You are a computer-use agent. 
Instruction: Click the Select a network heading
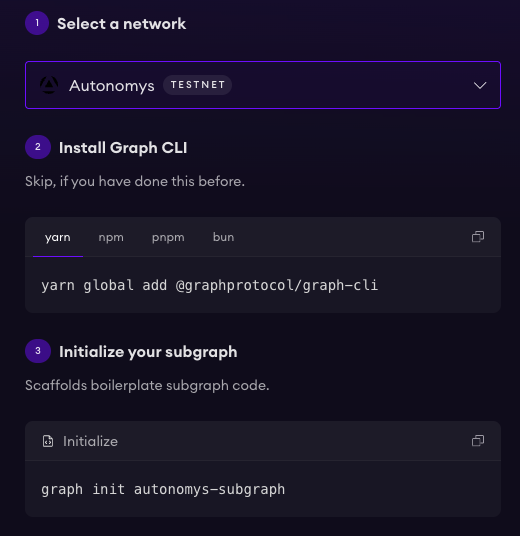coord(121,24)
